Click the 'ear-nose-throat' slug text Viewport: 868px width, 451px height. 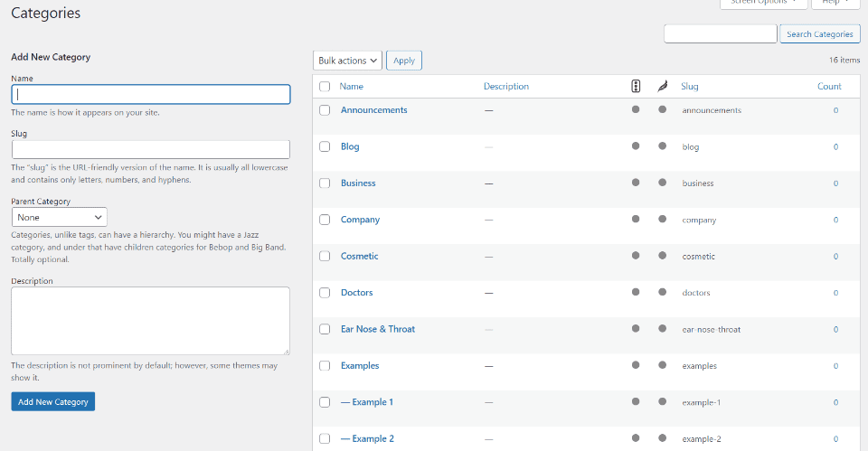tap(712, 329)
